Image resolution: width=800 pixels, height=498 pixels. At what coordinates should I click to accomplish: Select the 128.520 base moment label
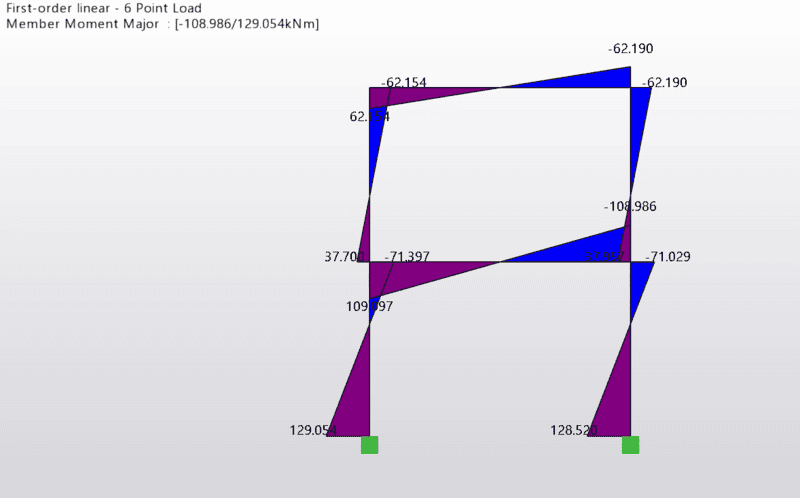tap(574, 431)
